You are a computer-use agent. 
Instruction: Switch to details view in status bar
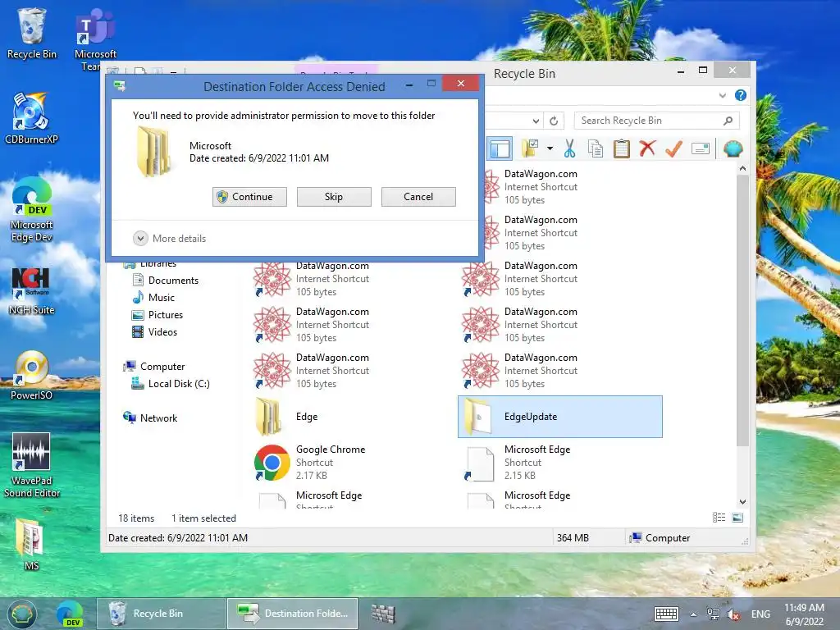719,518
